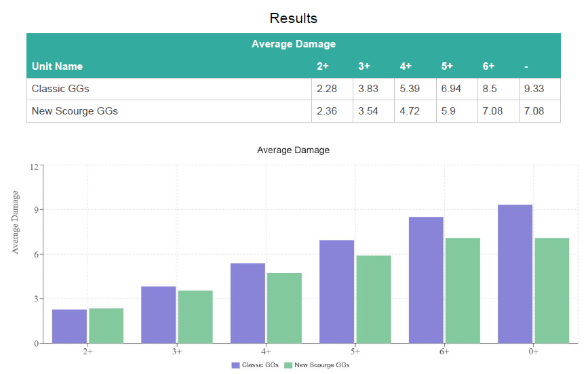The height and width of the screenshot is (374, 588).
Task: Click the green New Scourge bar at 3+
Action: [195, 317]
